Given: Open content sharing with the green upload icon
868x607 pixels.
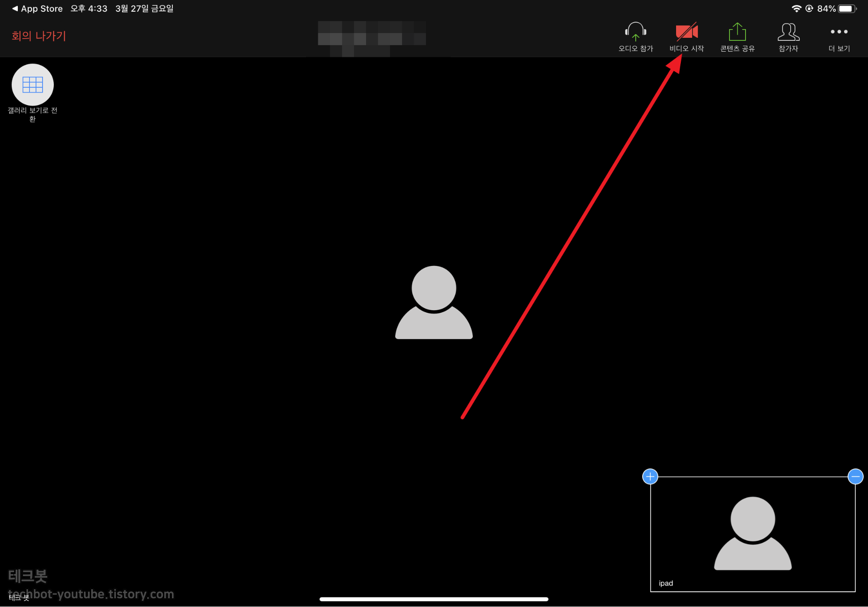Looking at the screenshot, I should coord(737,32).
